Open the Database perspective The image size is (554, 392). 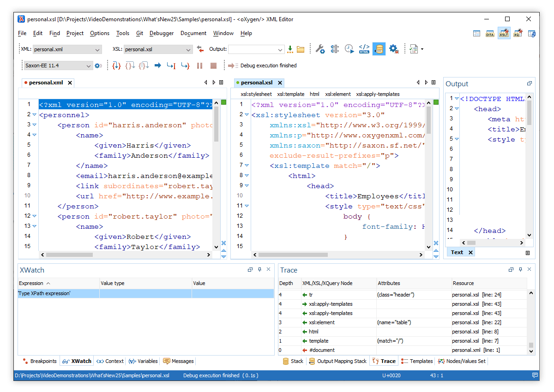click(531, 33)
